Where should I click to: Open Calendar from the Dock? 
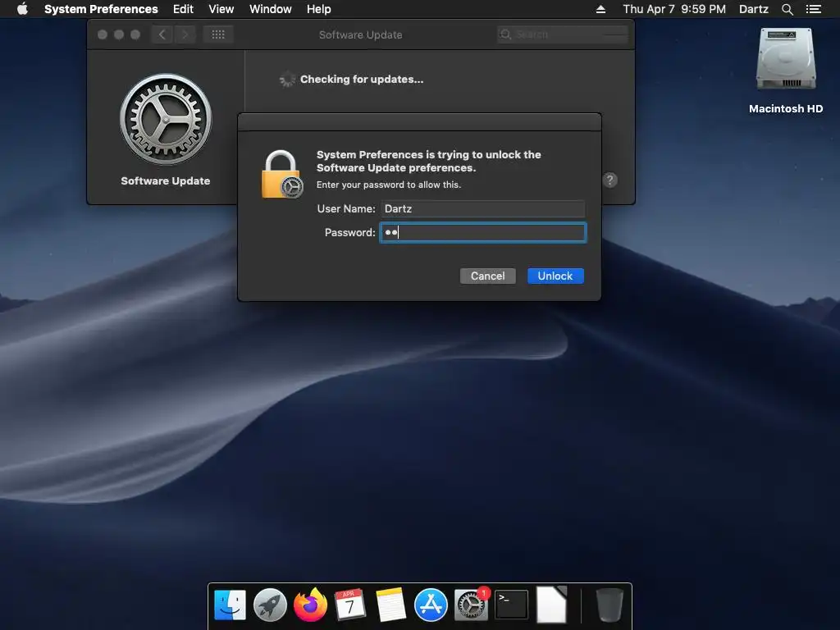pos(350,605)
